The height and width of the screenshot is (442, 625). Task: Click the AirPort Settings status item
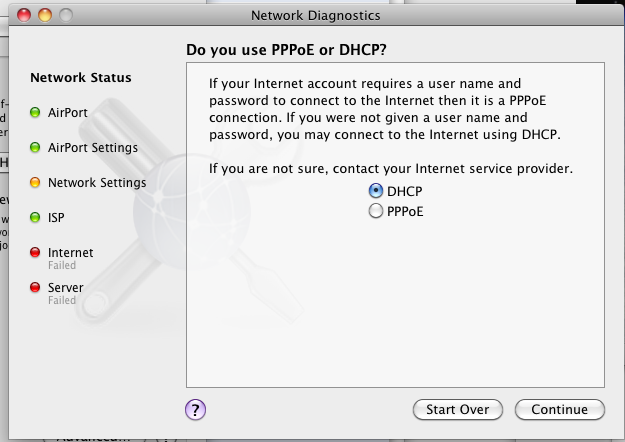pyautogui.click(x=93, y=148)
